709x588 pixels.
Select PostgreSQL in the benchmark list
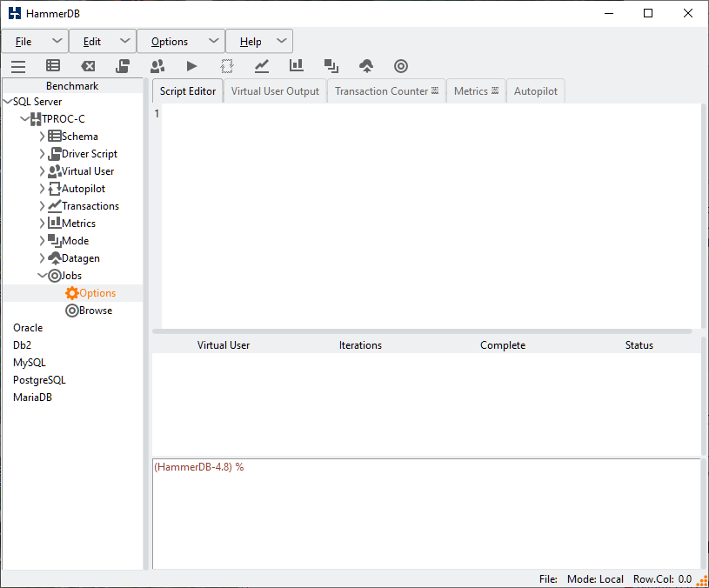click(39, 380)
